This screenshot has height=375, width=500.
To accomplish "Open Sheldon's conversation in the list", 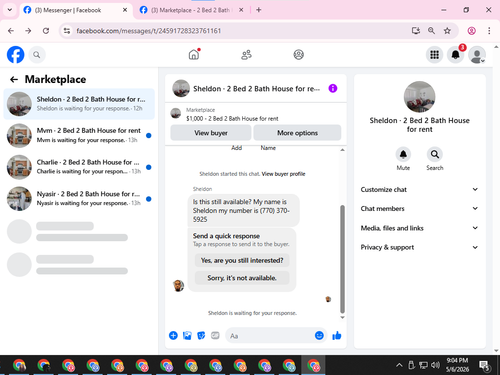I will (79, 104).
